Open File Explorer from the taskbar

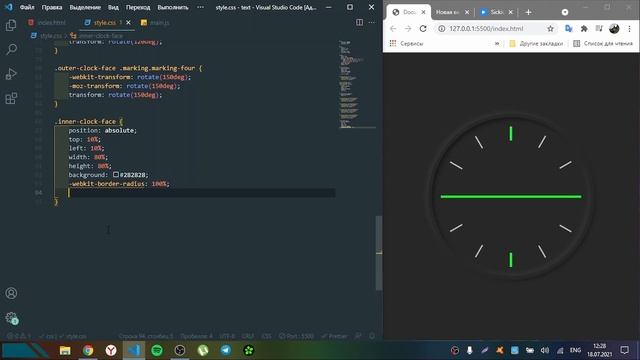(65, 350)
